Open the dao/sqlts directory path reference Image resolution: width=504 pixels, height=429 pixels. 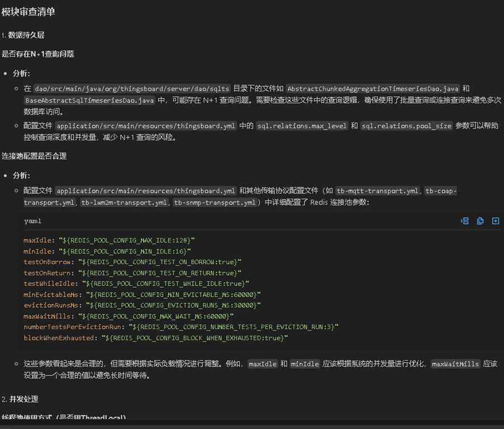click(132, 89)
